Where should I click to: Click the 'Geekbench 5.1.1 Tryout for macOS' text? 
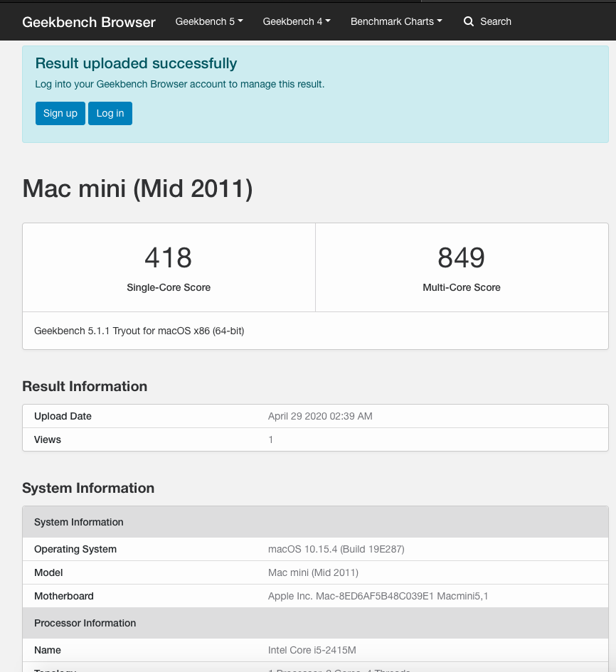click(x=139, y=331)
